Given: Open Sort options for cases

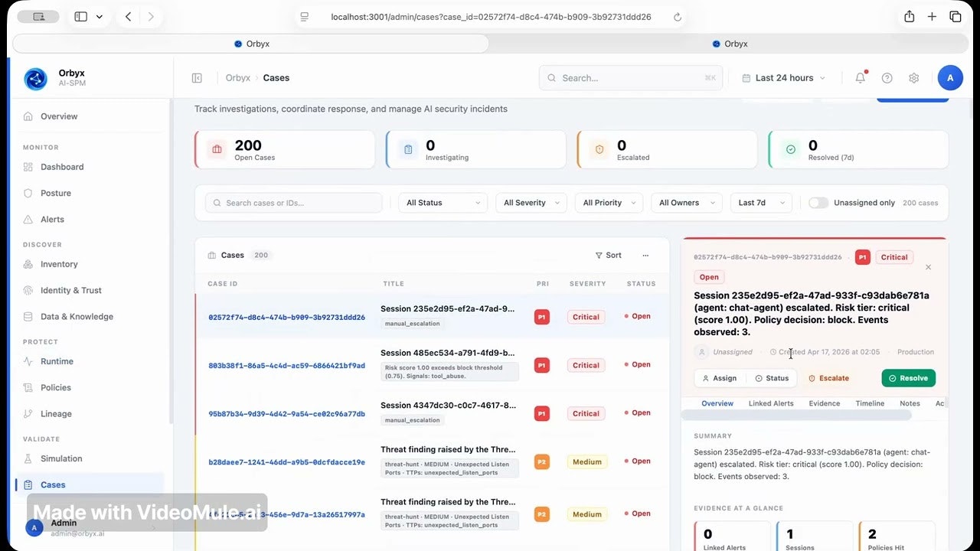Looking at the screenshot, I should point(609,256).
